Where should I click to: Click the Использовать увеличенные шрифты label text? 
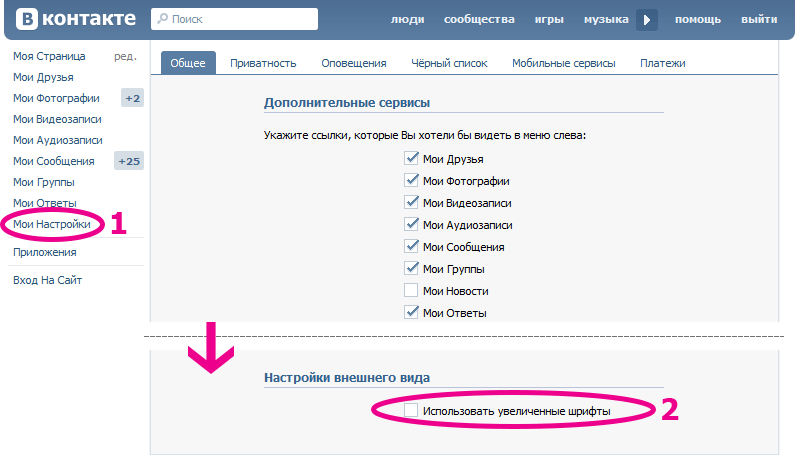click(x=516, y=411)
